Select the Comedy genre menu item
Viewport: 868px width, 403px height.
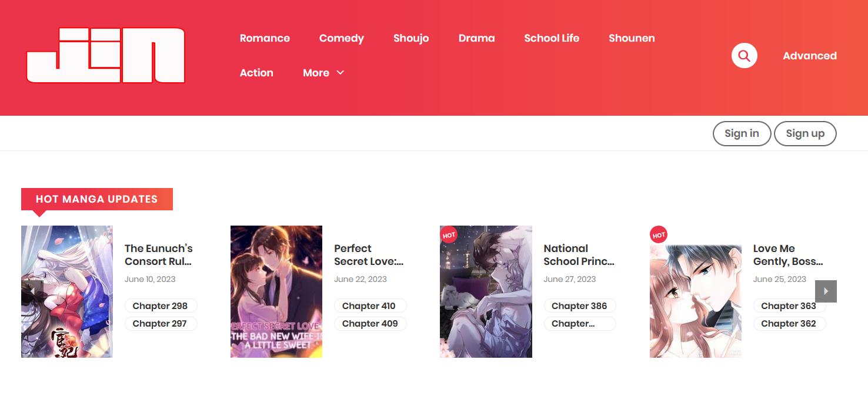341,38
